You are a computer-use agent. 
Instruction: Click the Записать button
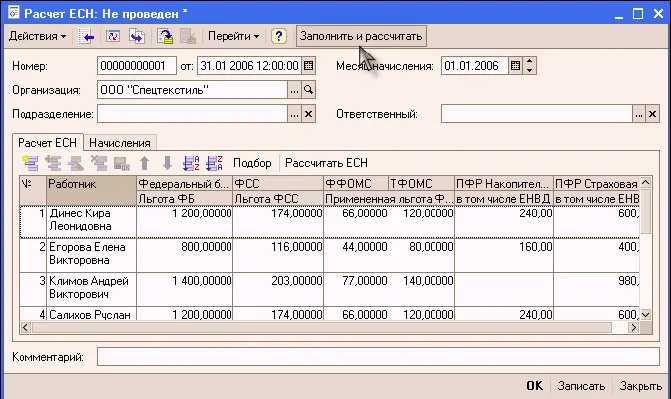tap(581, 386)
